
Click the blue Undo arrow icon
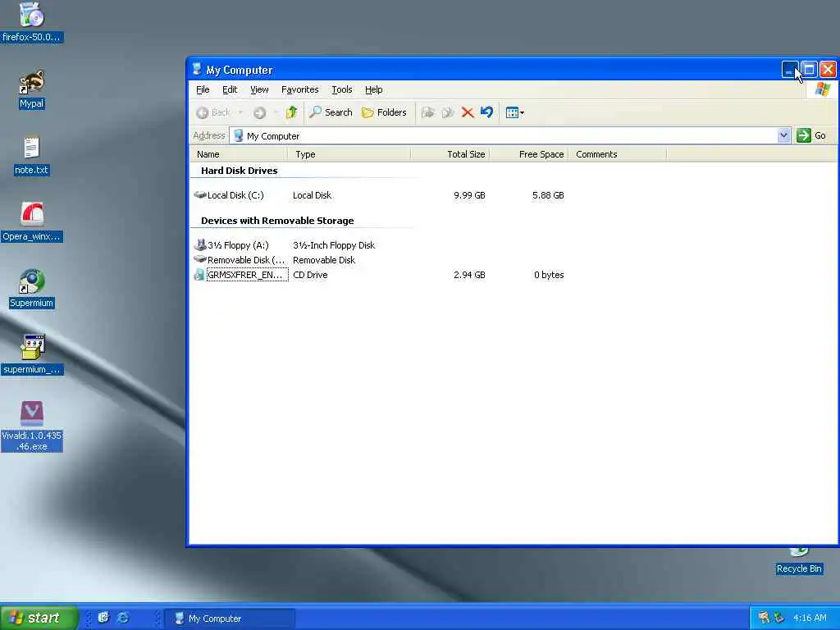click(x=486, y=112)
